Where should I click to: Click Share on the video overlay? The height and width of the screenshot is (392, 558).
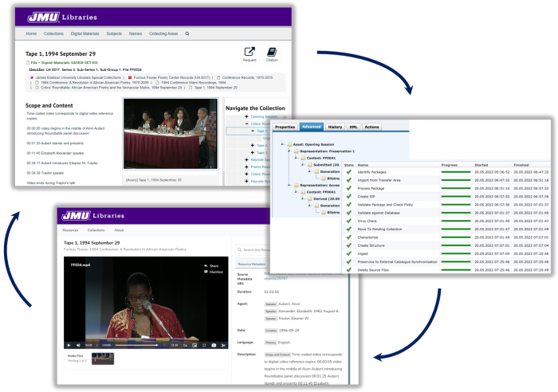pos(211,266)
